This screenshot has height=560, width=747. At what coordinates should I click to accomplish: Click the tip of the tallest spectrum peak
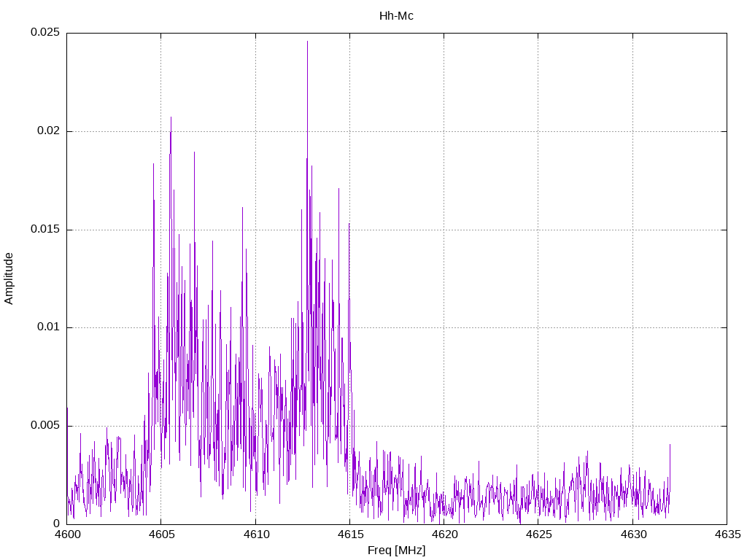click(x=307, y=42)
